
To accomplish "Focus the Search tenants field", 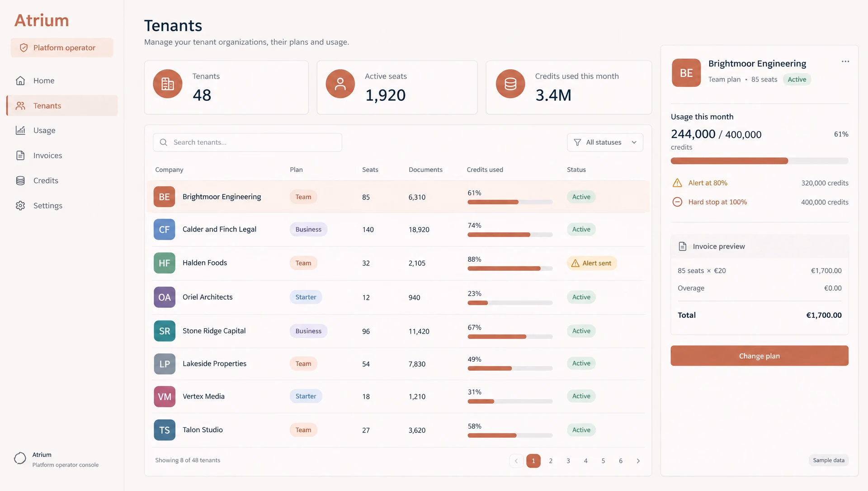I will coord(247,142).
